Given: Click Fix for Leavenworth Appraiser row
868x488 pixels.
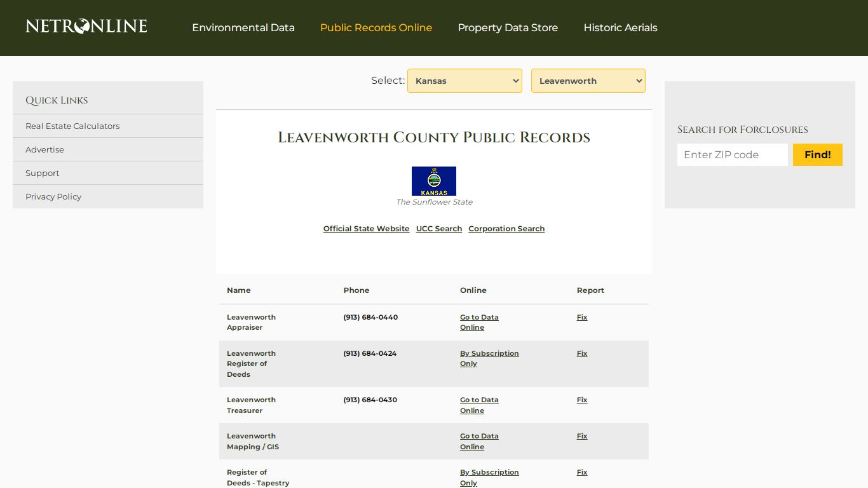Looking at the screenshot, I should 582,317.
